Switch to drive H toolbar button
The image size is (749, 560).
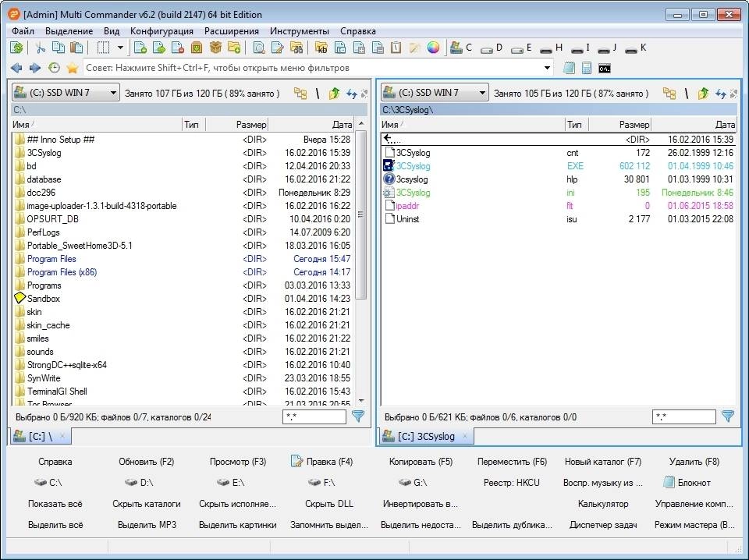552,48
